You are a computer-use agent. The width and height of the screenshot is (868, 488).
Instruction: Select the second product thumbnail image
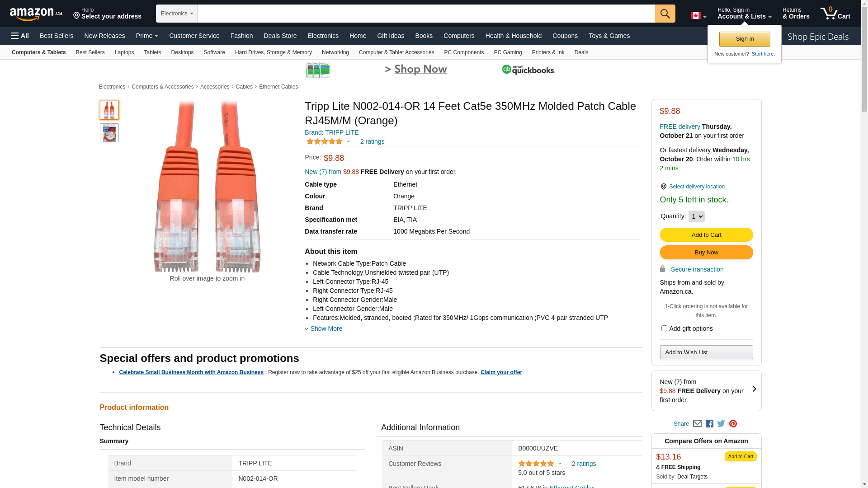point(109,133)
